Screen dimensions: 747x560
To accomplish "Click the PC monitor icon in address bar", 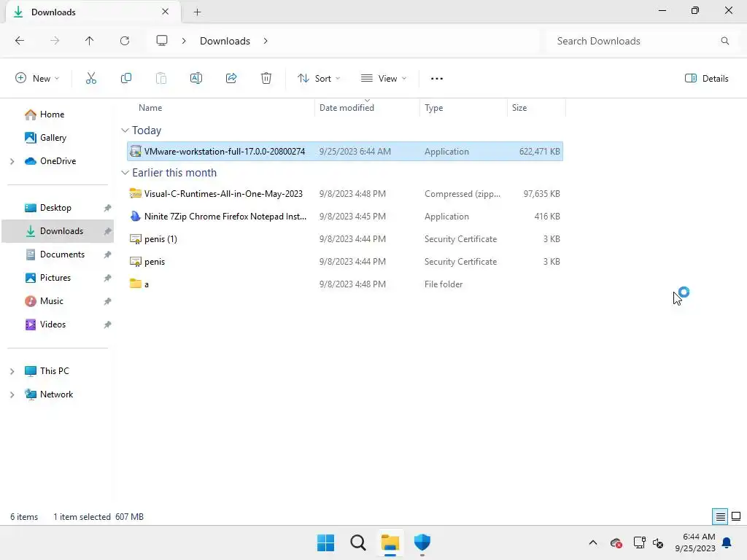I will 162,41.
